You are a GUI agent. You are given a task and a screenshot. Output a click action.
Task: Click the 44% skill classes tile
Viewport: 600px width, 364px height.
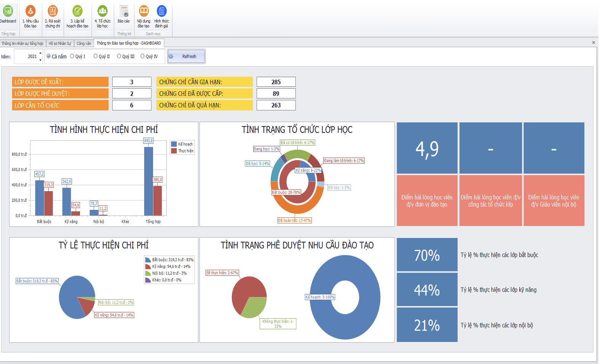coord(427,290)
